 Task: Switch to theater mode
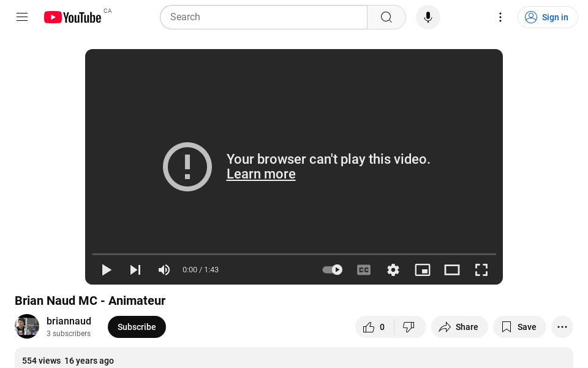click(452, 270)
